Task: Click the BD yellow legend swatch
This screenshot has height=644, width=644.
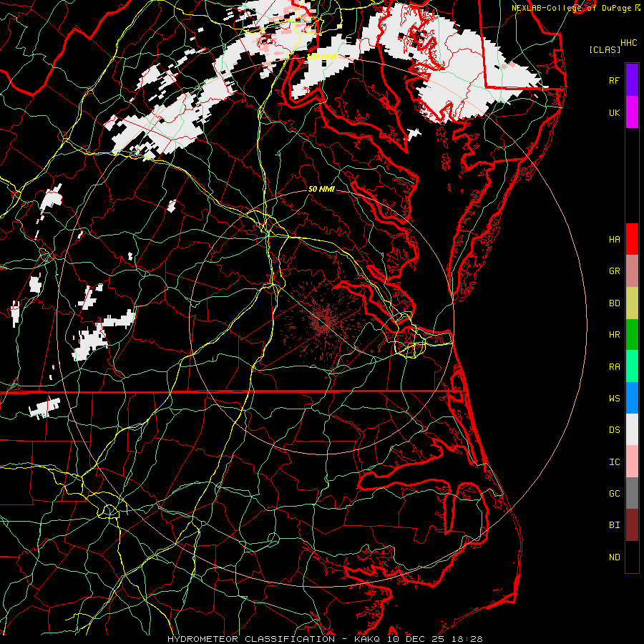Action: click(x=632, y=303)
